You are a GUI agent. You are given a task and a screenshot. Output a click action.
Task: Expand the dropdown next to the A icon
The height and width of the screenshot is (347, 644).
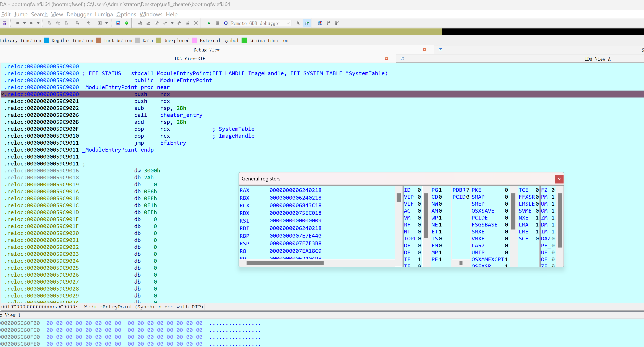106,23
